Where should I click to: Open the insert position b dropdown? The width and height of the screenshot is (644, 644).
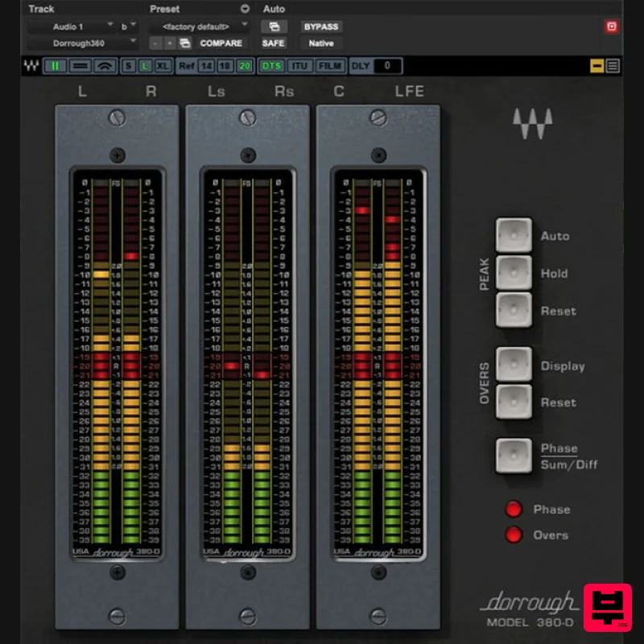[128, 27]
